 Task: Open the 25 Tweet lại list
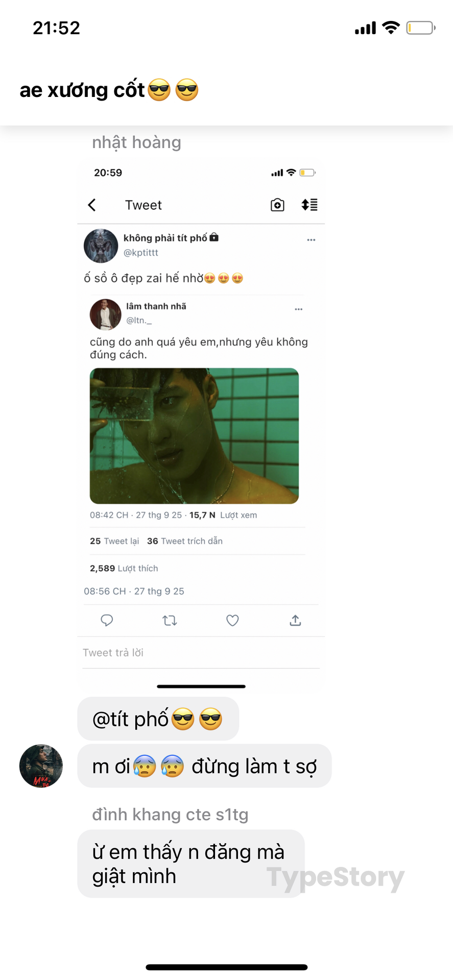tap(114, 541)
